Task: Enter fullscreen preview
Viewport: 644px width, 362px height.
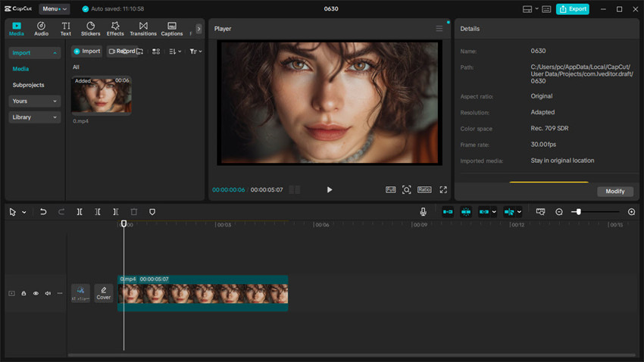Action: pos(443,189)
